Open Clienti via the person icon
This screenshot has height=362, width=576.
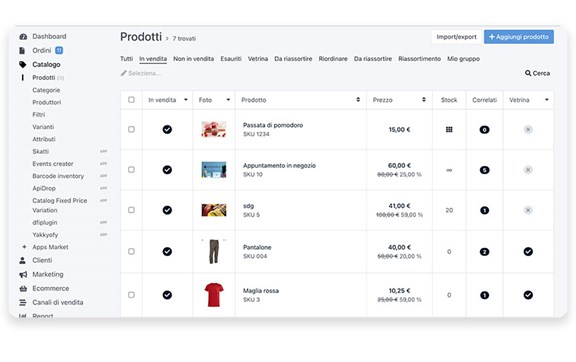pos(22,260)
